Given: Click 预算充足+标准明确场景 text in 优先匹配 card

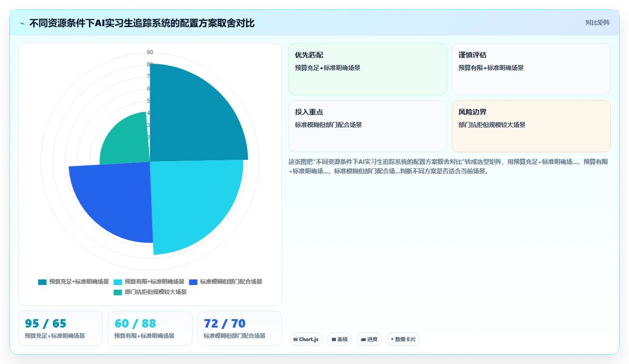Looking at the screenshot, I should click(x=327, y=68).
